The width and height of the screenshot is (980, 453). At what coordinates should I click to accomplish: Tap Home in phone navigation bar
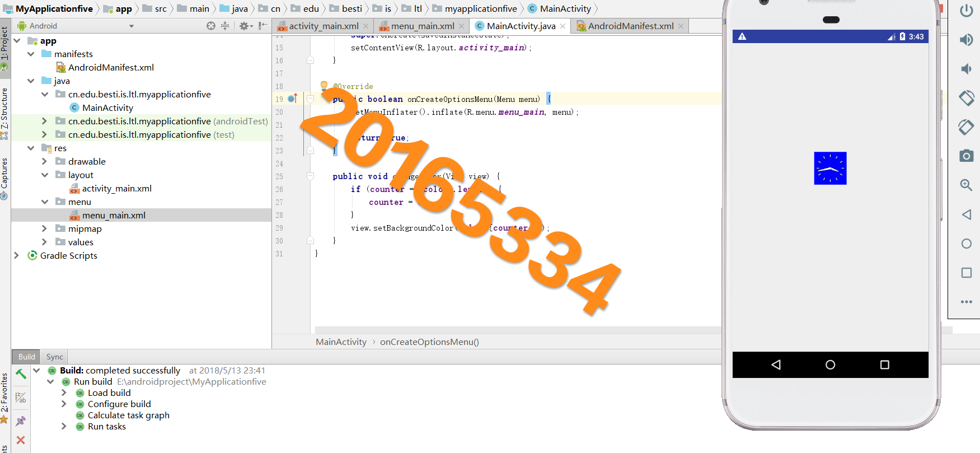point(830,365)
